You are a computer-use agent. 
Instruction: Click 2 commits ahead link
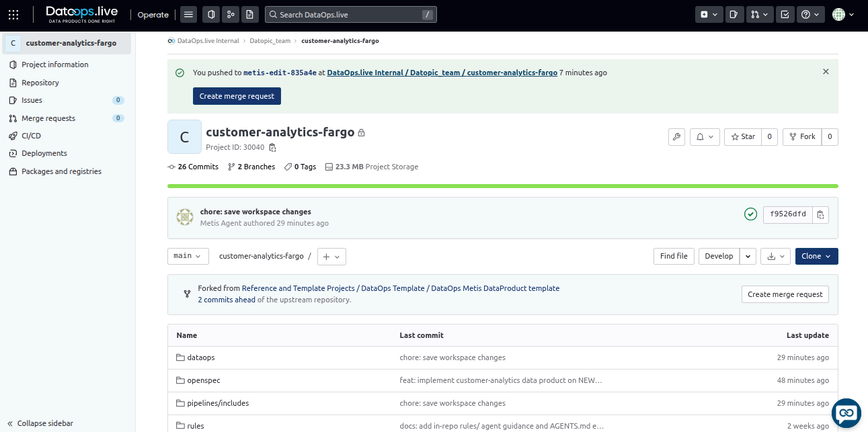227,300
